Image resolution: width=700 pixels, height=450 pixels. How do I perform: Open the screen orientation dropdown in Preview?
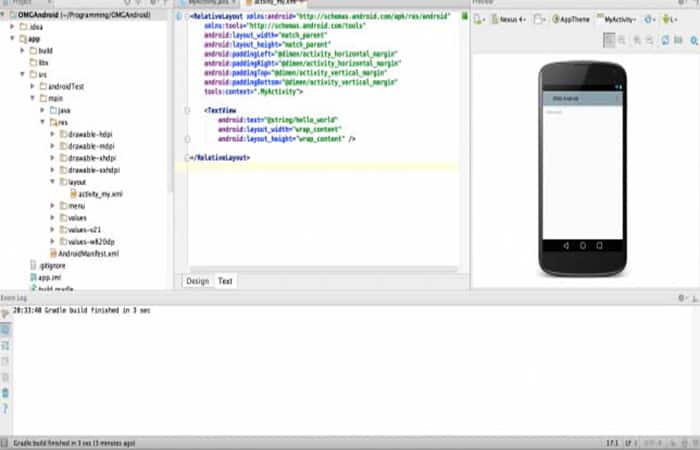point(540,19)
